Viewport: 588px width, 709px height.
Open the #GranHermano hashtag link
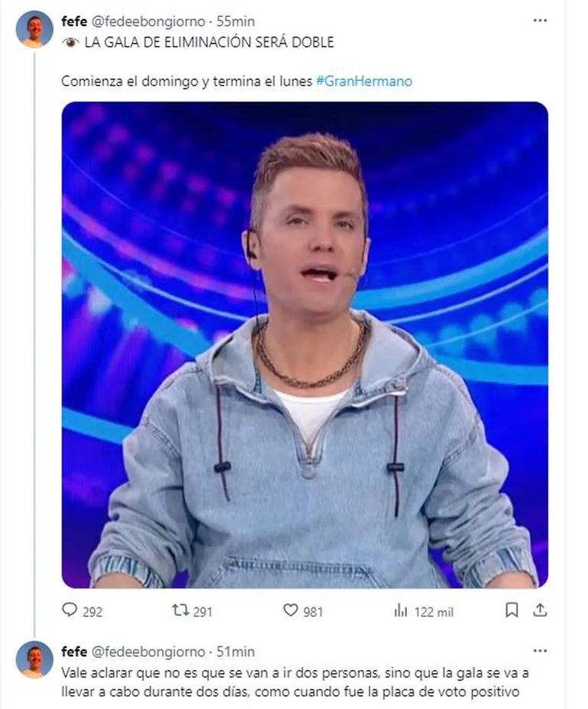point(363,81)
